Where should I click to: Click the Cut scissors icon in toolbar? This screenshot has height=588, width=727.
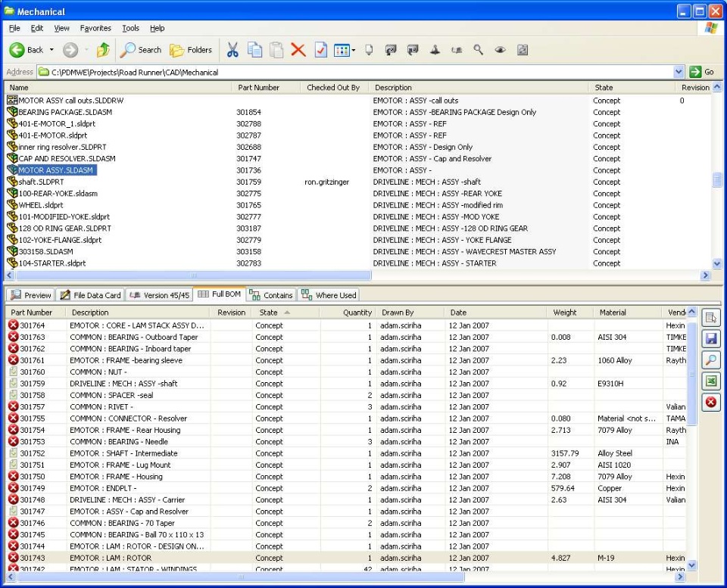coord(232,50)
